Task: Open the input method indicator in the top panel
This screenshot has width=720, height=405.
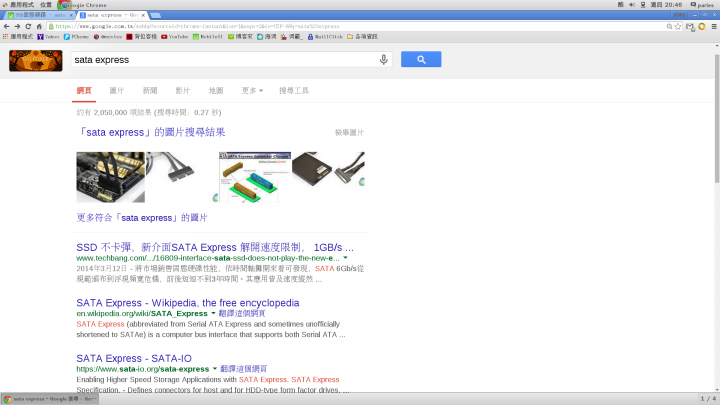Action: coord(620,5)
